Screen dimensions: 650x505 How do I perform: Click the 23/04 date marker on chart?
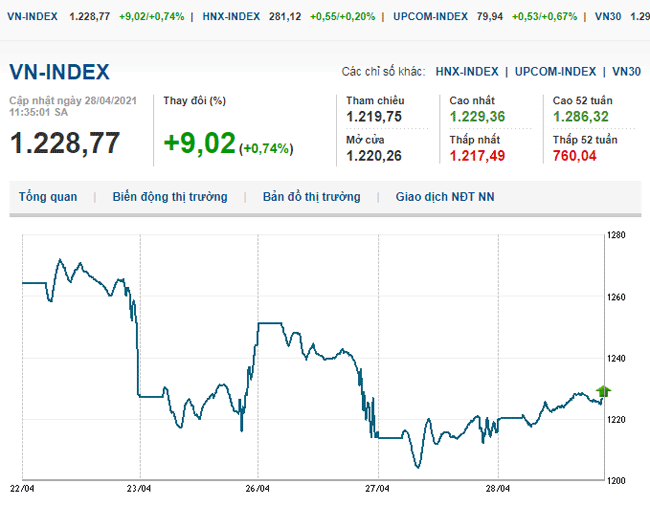(x=139, y=489)
